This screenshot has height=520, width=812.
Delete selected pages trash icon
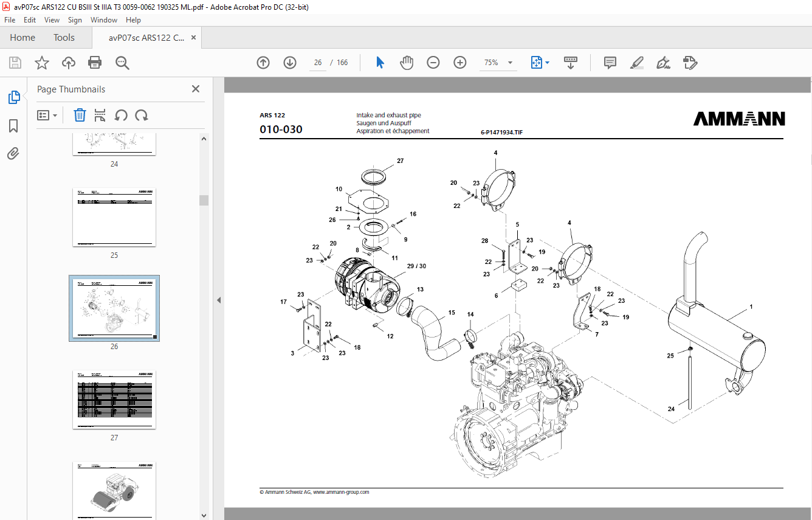coord(80,115)
